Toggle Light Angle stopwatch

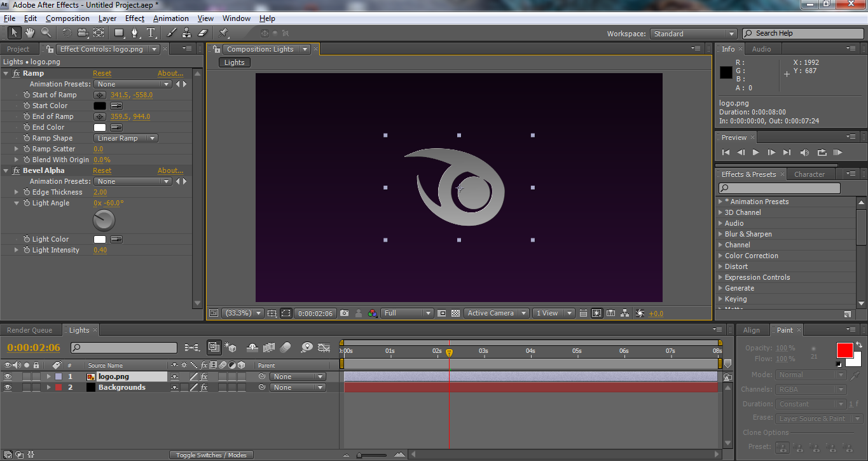[x=27, y=203]
